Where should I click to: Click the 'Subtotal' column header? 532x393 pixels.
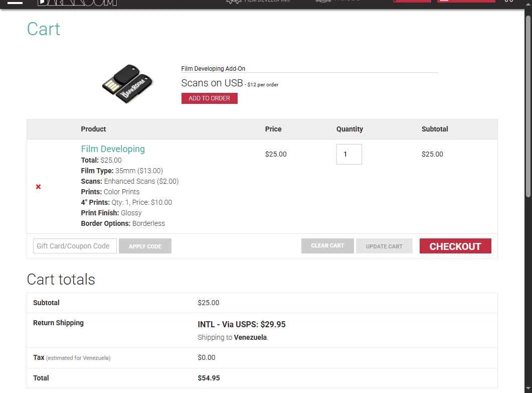[x=435, y=129]
